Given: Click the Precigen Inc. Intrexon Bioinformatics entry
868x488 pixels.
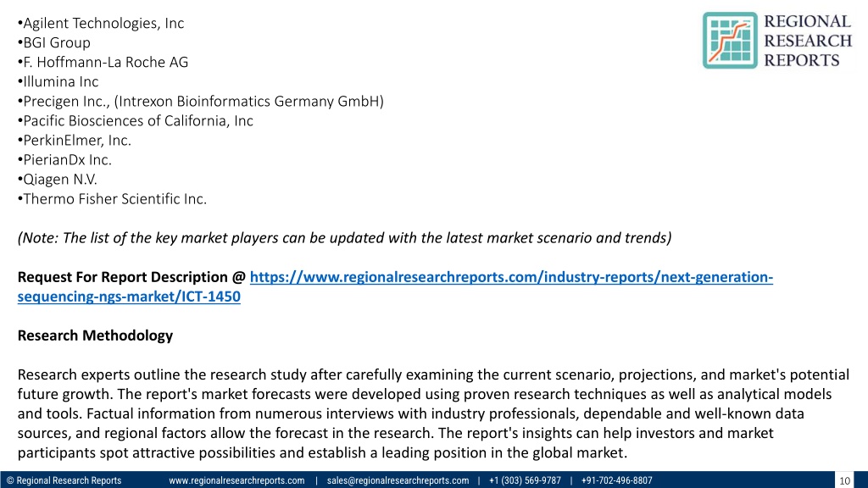Looking at the screenshot, I should [x=200, y=102].
